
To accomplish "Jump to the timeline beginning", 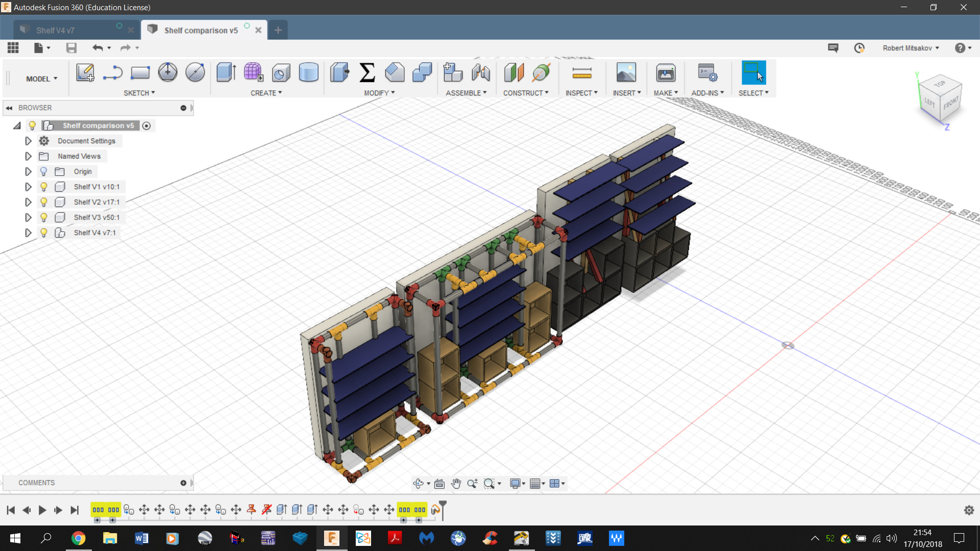I will click(x=11, y=510).
